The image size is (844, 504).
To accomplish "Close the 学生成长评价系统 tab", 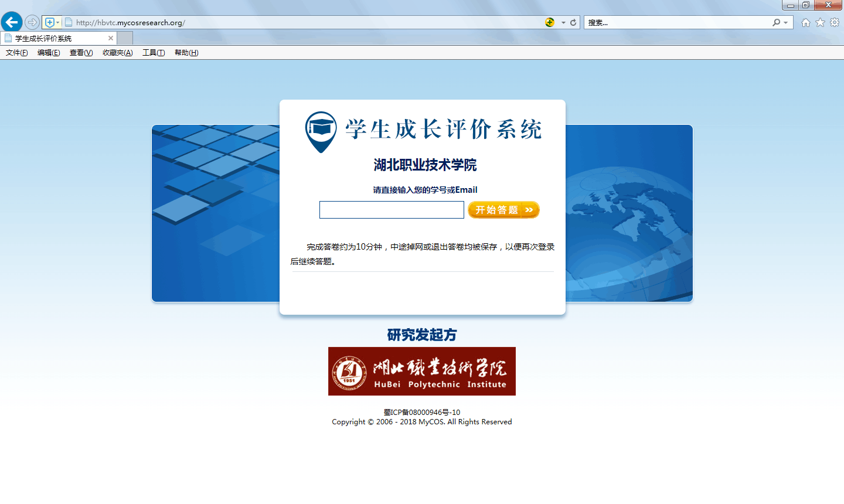I will [x=111, y=38].
